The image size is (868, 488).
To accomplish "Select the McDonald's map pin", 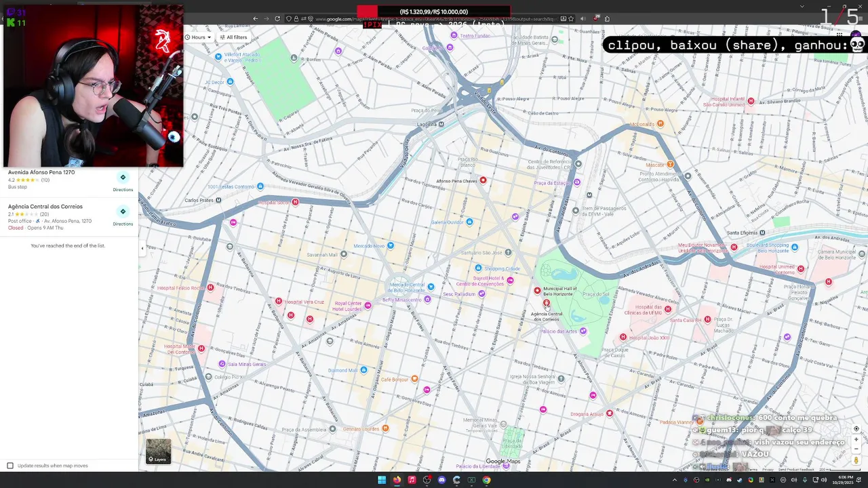I will [660, 124].
